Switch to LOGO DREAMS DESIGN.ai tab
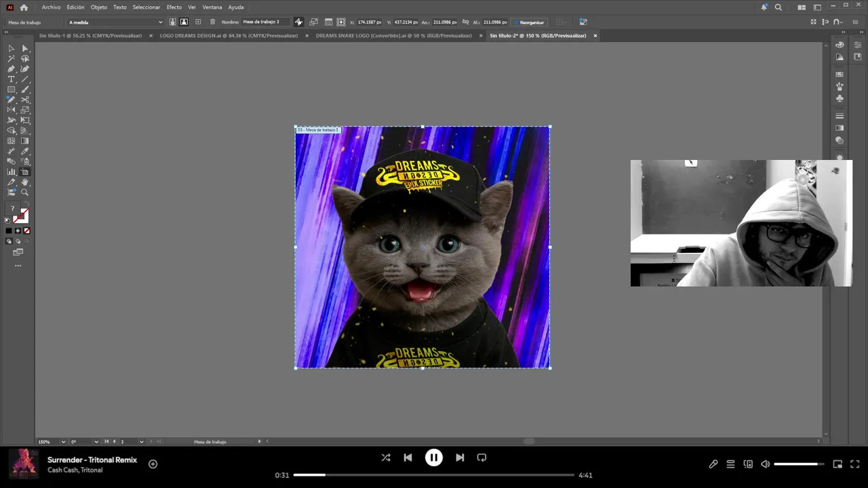Viewport: 868px width, 488px height. 229,36
